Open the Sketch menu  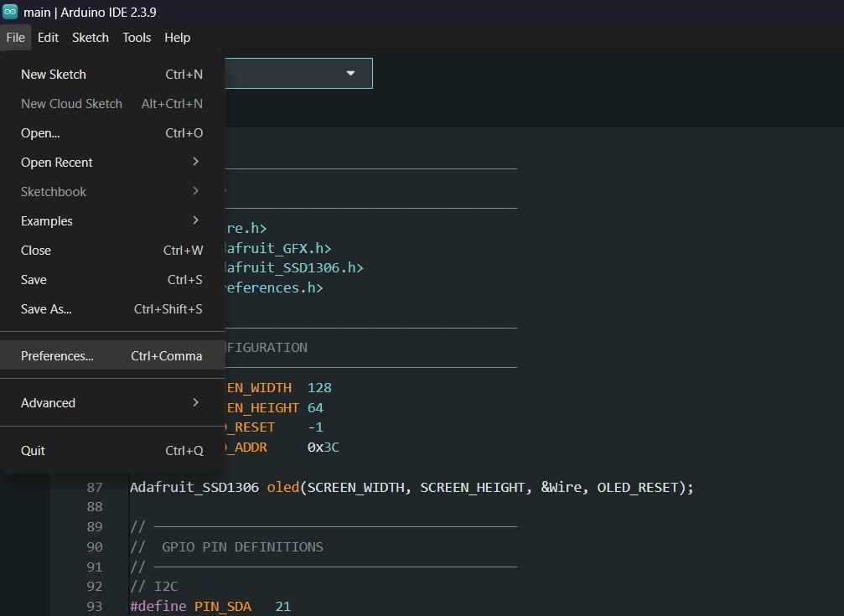pos(91,38)
